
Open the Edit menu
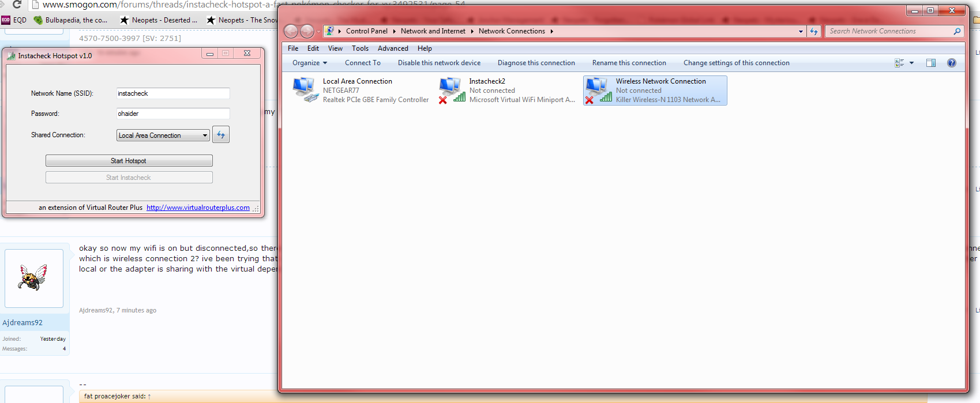[x=313, y=48]
